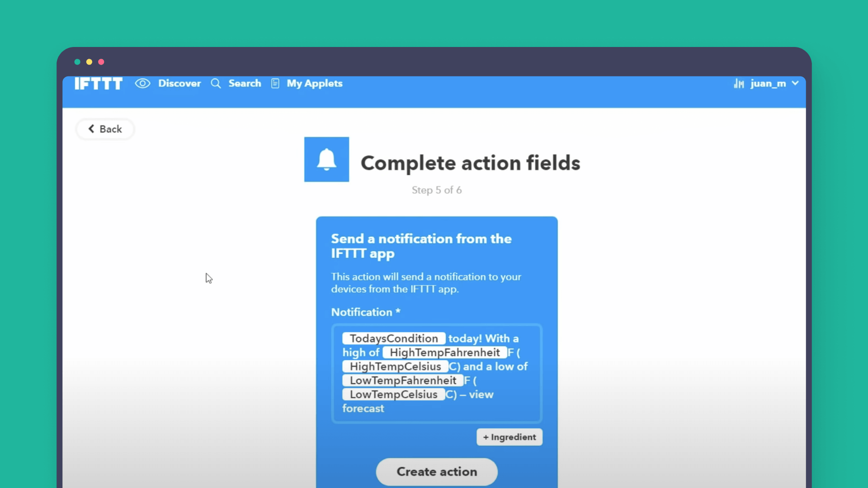Click the Discover eye icon
The image size is (868, 488).
pos(142,83)
